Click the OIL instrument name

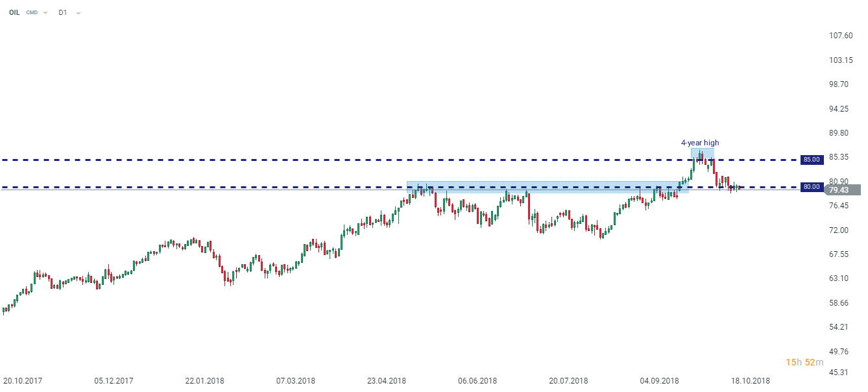[14, 12]
